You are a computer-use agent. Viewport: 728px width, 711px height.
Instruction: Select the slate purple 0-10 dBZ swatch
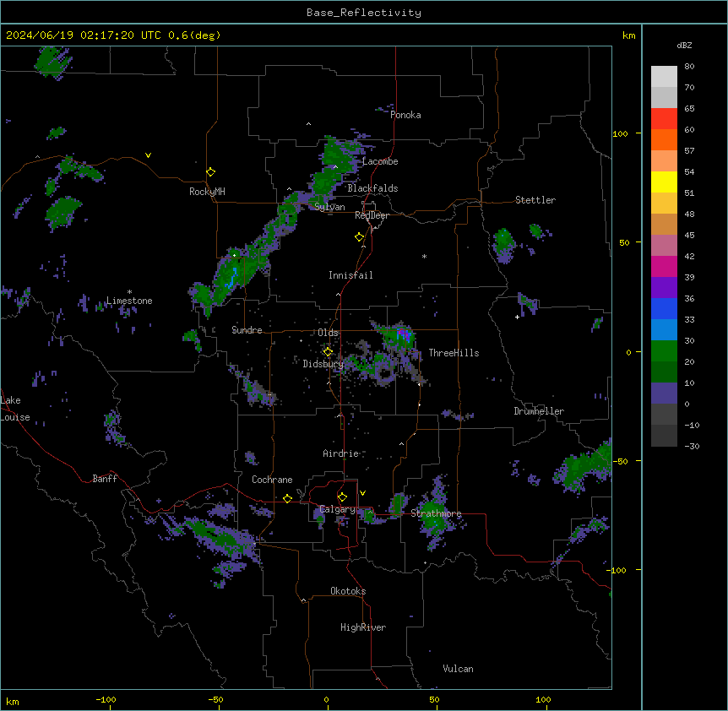(664, 393)
